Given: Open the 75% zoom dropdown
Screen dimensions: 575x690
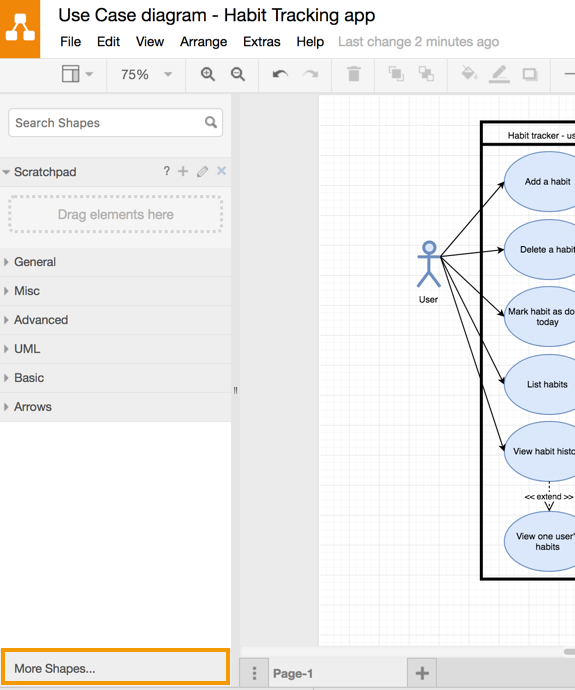Looking at the screenshot, I should (x=146, y=74).
